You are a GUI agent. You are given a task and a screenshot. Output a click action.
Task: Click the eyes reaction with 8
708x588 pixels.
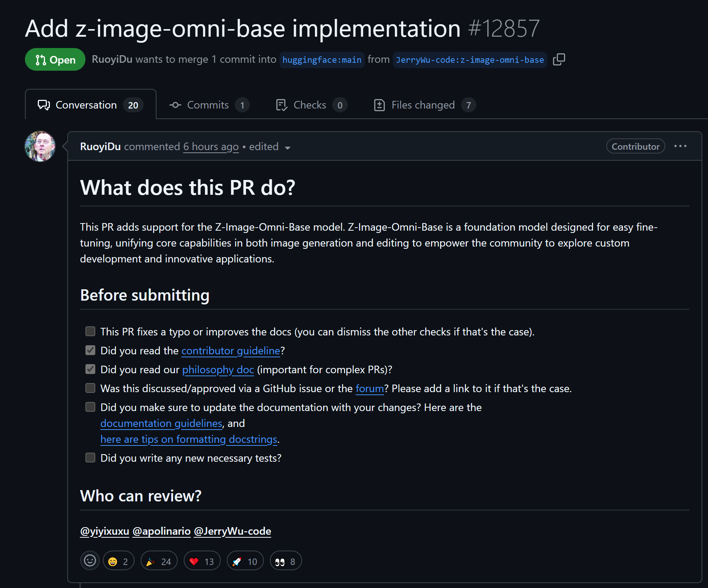coord(286,561)
